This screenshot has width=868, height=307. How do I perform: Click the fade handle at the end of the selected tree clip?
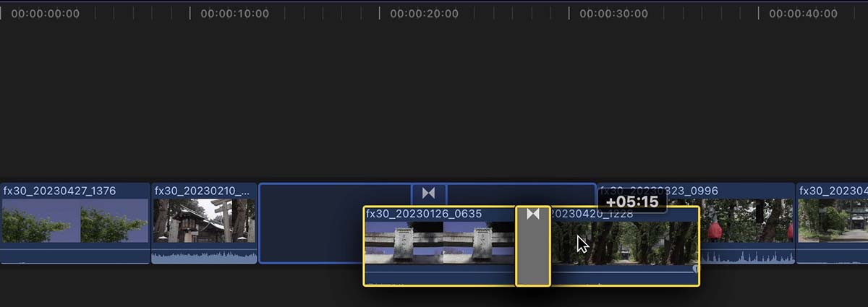[696, 269]
